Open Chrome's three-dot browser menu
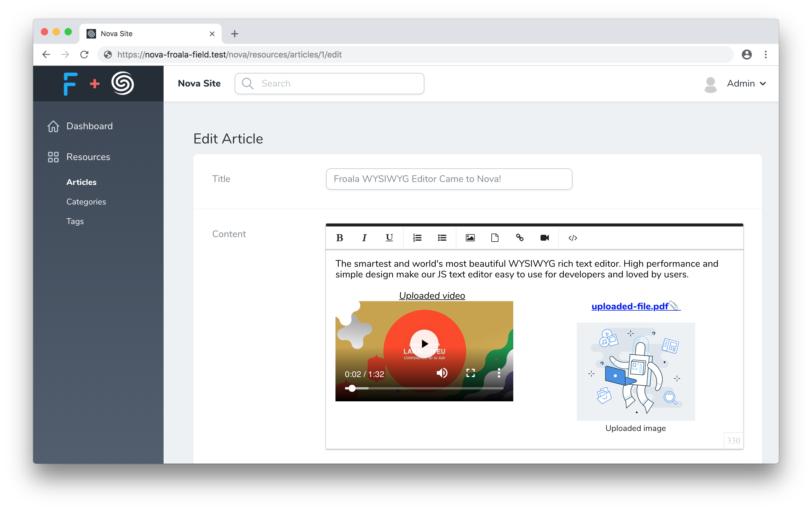 [x=765, y=54]
